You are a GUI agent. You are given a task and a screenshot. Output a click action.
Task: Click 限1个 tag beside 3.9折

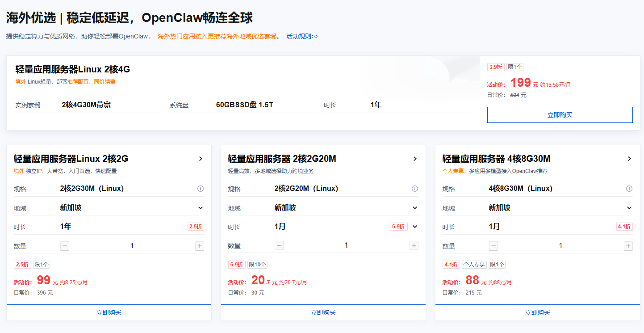click(515, 67)
